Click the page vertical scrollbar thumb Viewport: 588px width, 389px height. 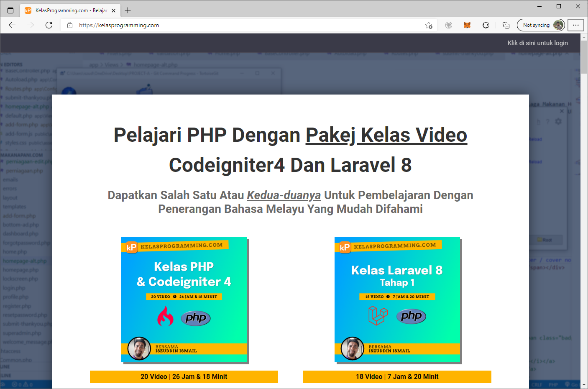click(584, 58)
